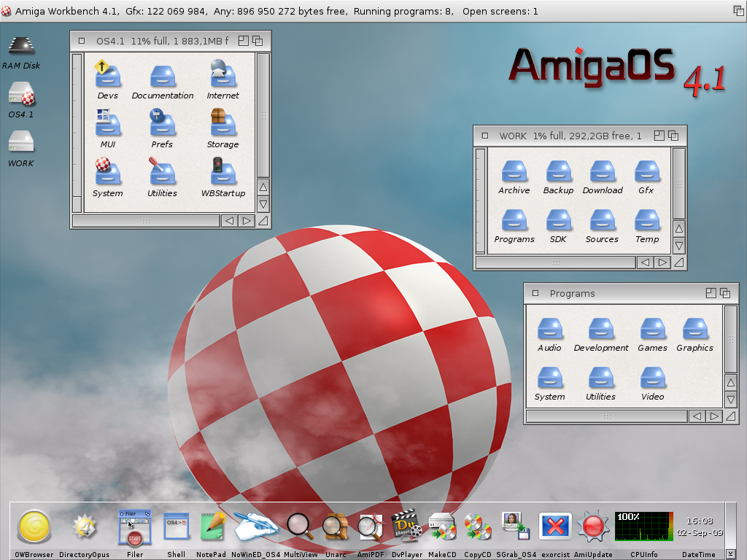Click up scroll arrow in Programs window
This screenshot has width=747, height=560.
click(x=730, y=382)
